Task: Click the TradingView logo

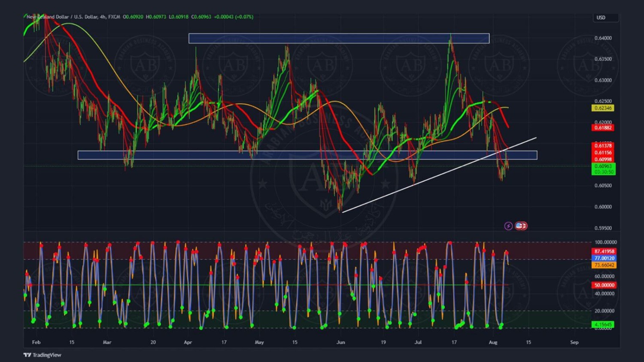Action: pos(42,355)
